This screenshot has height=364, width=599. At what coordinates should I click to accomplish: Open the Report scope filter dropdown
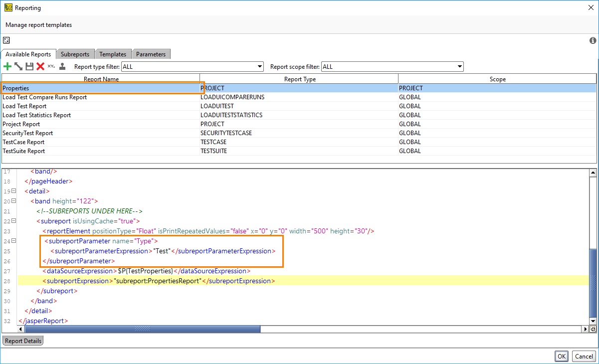(459, 66)
